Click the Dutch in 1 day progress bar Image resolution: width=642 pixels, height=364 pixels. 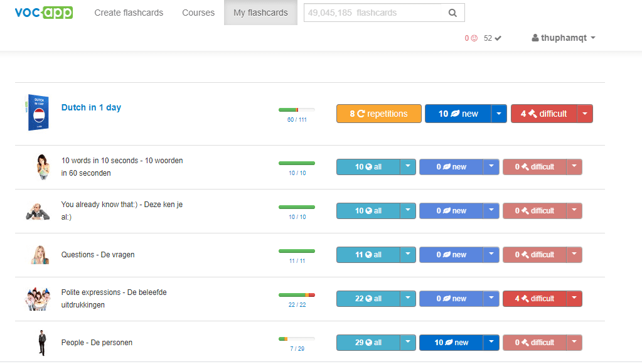pos(297,110)
